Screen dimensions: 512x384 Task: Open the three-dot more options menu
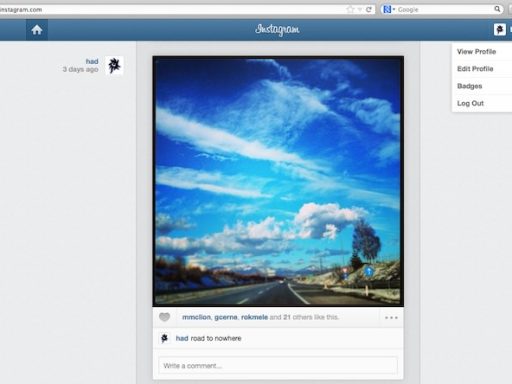pos(391,318)
